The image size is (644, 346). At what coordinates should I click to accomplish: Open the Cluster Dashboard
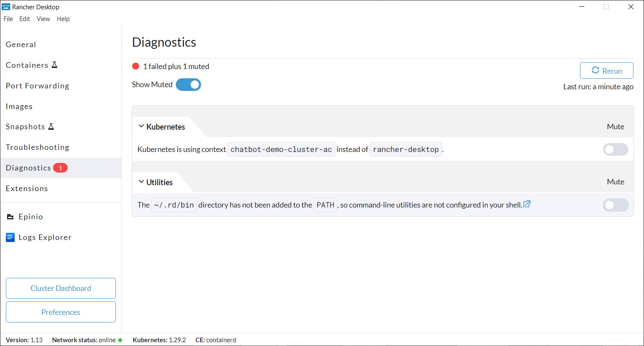tap(61, 288)
